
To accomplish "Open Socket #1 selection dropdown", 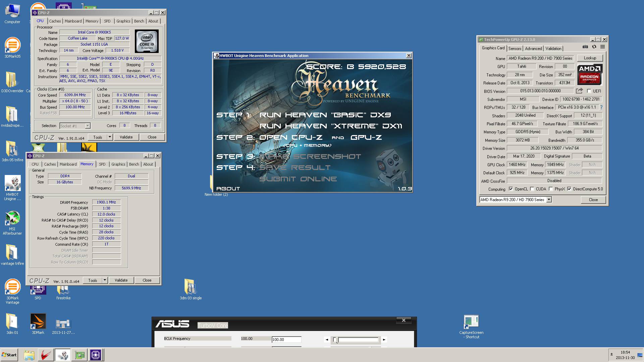I will (x=75, y=126).
